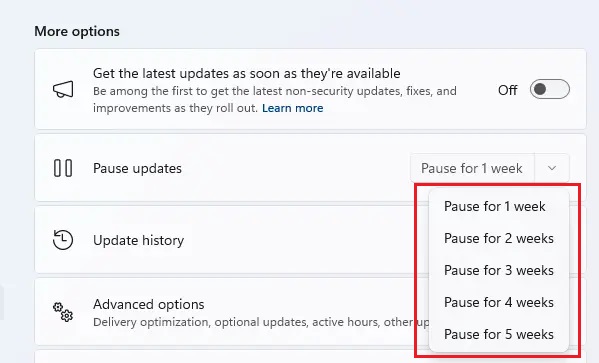This screenshot has height=363, width=599.
Task: Expand the pause duration chevron dropdown
Action: coord(552,168)
